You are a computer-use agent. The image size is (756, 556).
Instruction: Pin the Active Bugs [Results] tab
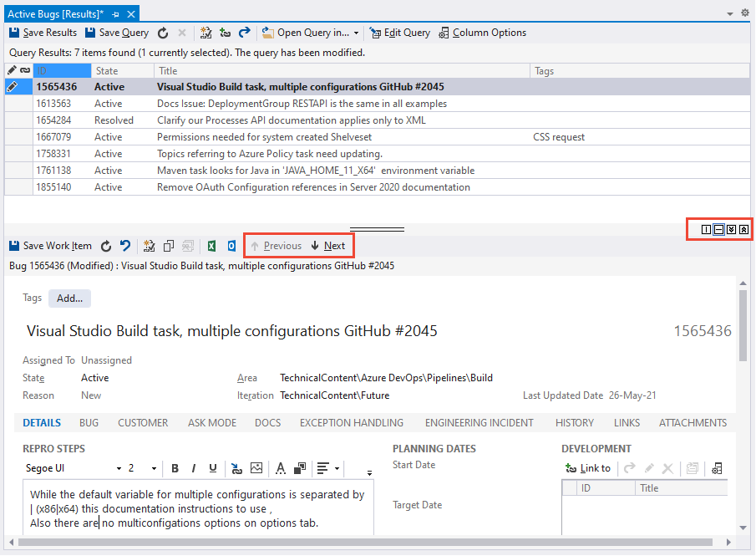pos(116,14)
